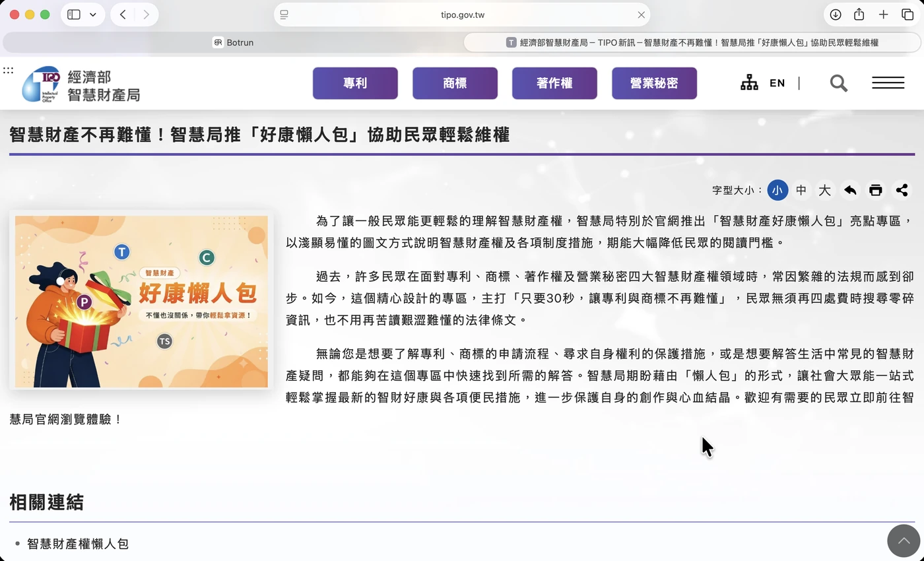Click the scroll-to-top round button
924x561 pixels.
click(904, 541)
